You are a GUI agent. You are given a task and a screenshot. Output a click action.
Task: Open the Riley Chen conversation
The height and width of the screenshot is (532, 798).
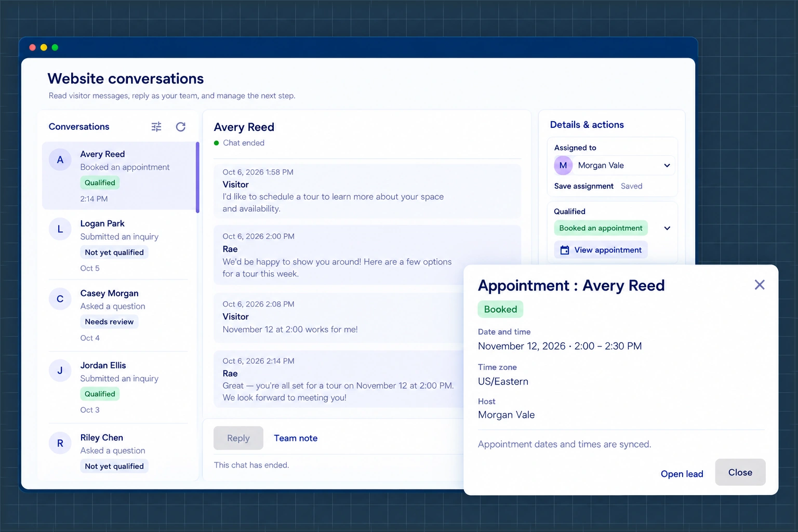(x=118, y=452)
